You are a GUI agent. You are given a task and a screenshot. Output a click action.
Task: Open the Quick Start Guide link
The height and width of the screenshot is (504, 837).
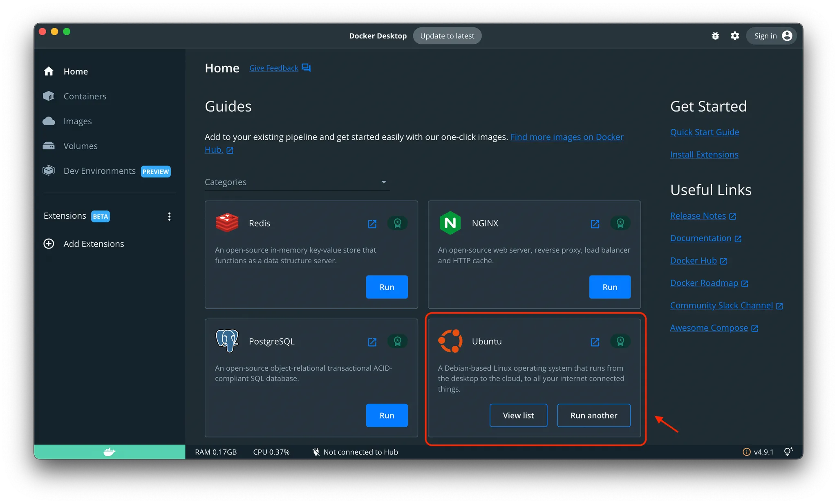(704, 132)
